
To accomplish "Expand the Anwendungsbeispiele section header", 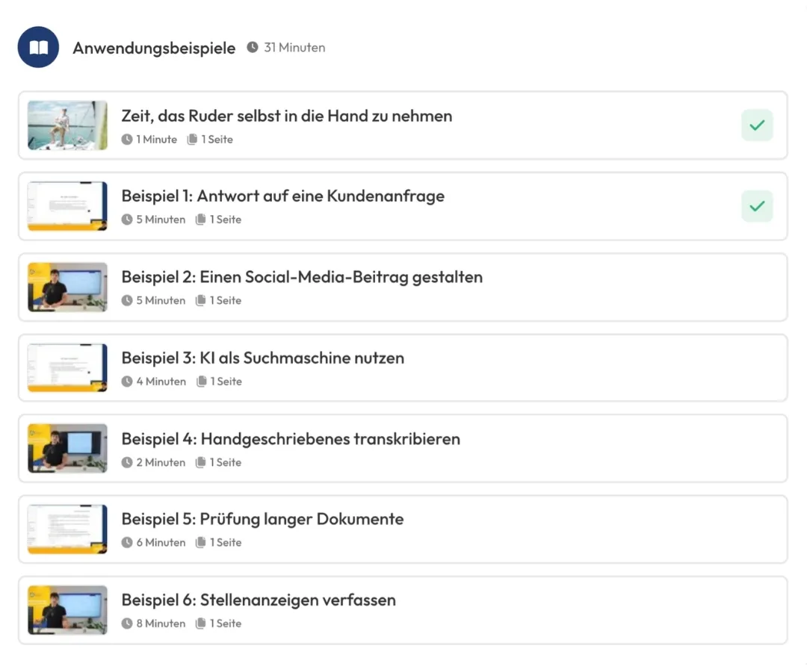I will pyautogui.click(x=154, y=46).
